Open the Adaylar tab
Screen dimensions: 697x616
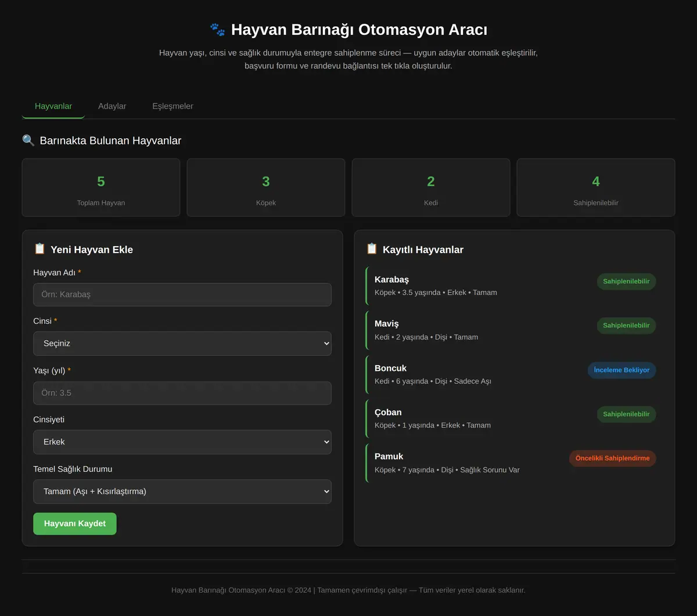point(112,106)
